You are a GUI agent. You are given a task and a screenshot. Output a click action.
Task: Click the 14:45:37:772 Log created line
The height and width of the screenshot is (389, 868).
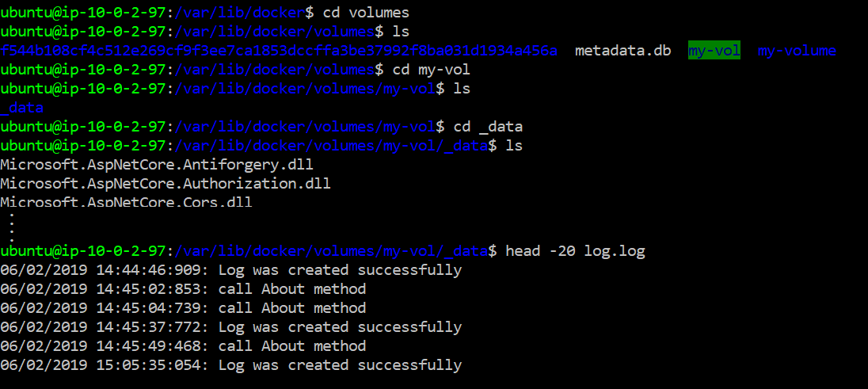(230, 327)
